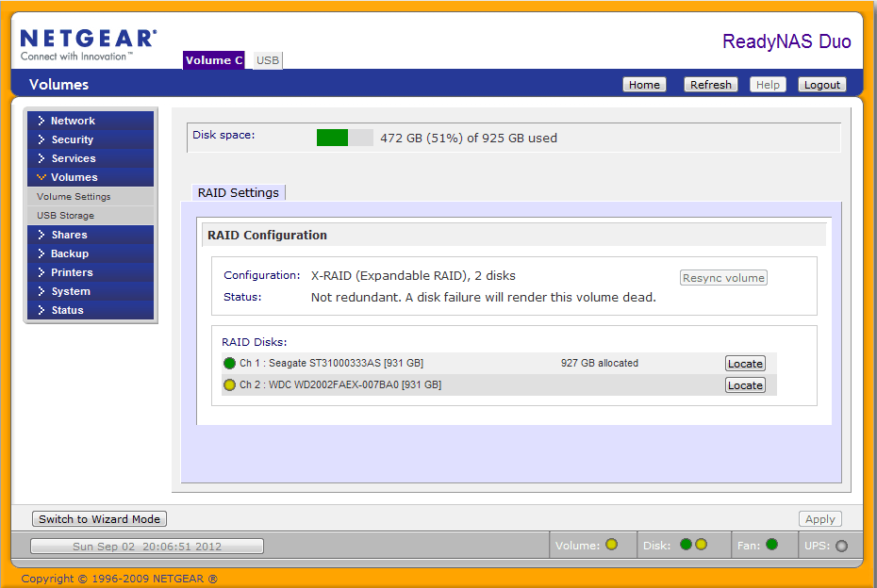Click 'Ch 1 : Seagate ST31000333AS [931 GB]' row

pyautogui.click(x=499, y=364)
